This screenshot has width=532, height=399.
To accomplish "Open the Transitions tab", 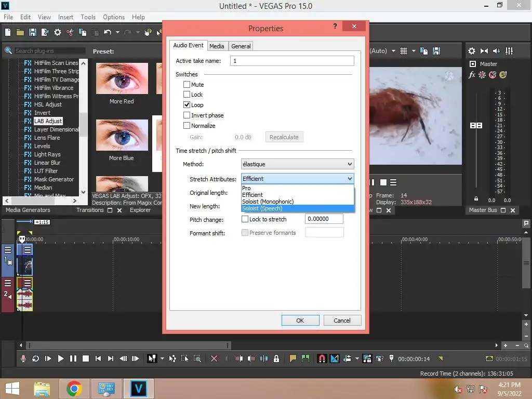I will [90, 210].
